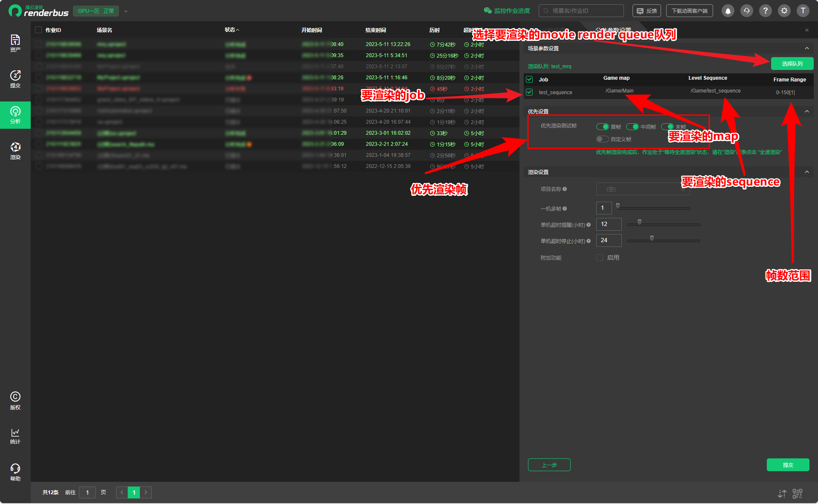Open the 分析 analysis sidebar icon
This screenshot has height=504, width=818.
(x=15, y=115)
